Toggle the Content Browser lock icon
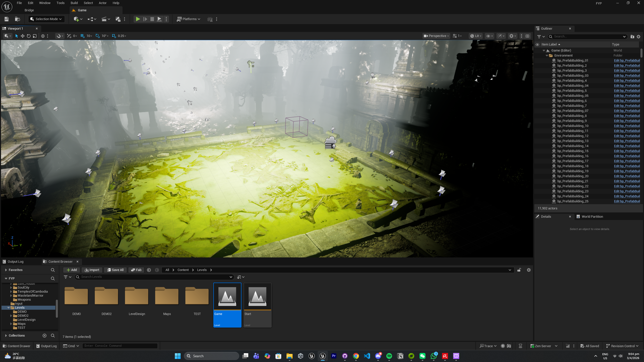Screen dimensions: 644x362 tap(519, 270)
